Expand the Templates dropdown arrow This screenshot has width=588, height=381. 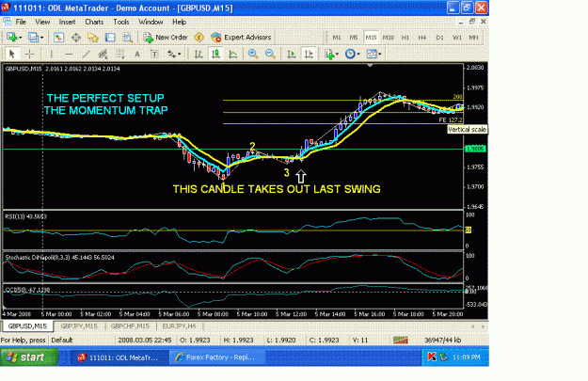click(x=380, y=55)
